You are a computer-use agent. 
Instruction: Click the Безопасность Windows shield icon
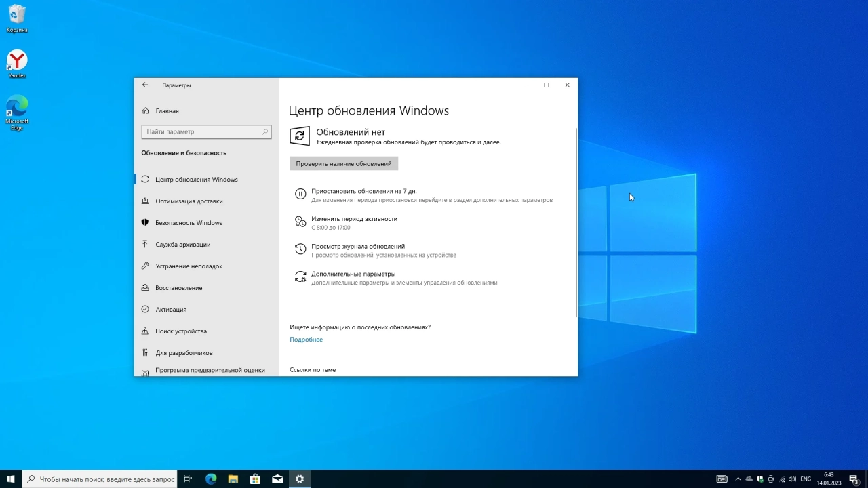pyautogui.click(x=145, y=223)
